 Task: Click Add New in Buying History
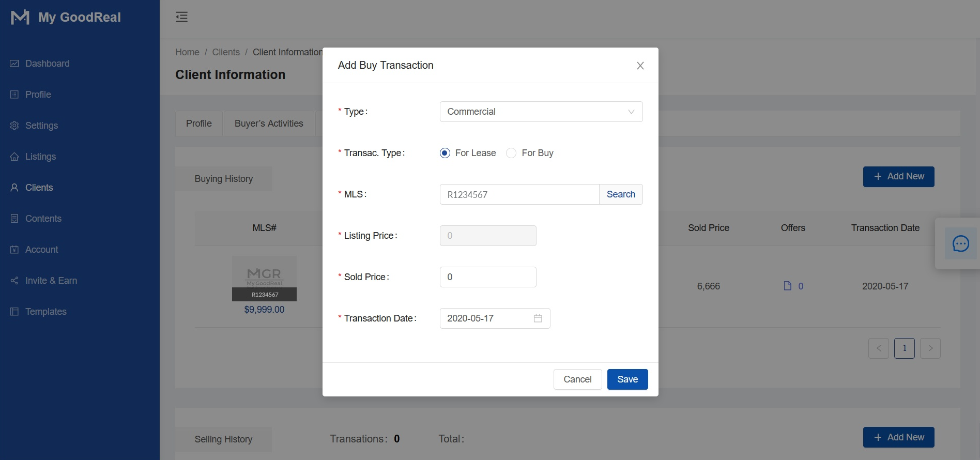[898, 177]
